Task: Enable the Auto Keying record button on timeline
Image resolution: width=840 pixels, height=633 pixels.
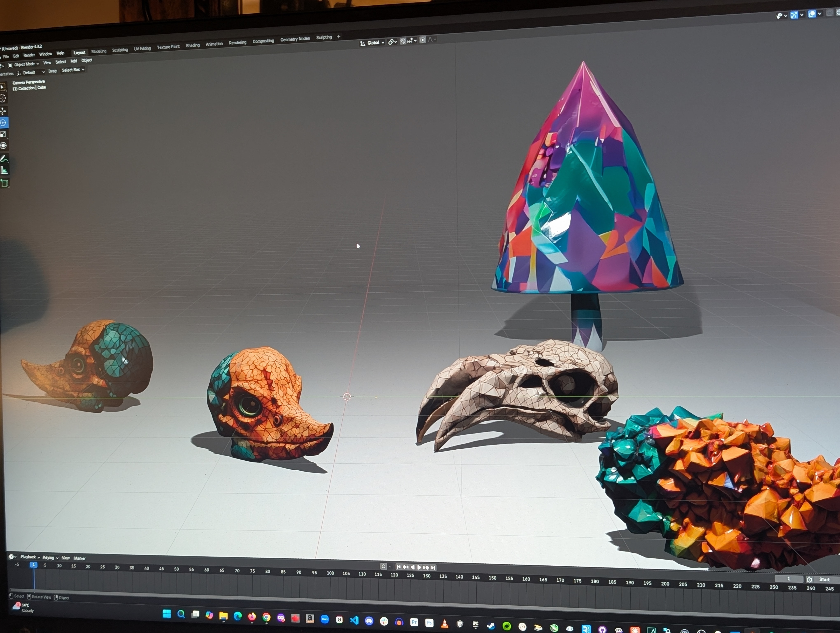Action: coord(384,566)
